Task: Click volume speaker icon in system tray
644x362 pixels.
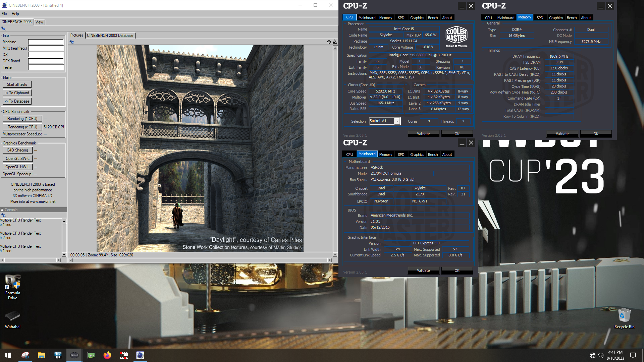Action: coord(601,355)
